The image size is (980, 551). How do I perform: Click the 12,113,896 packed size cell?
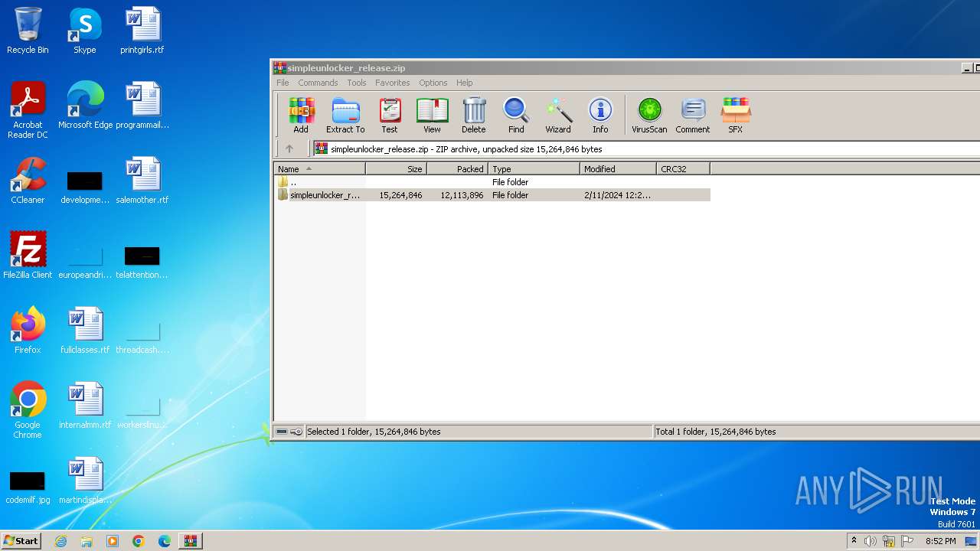(x=462, y=195)
